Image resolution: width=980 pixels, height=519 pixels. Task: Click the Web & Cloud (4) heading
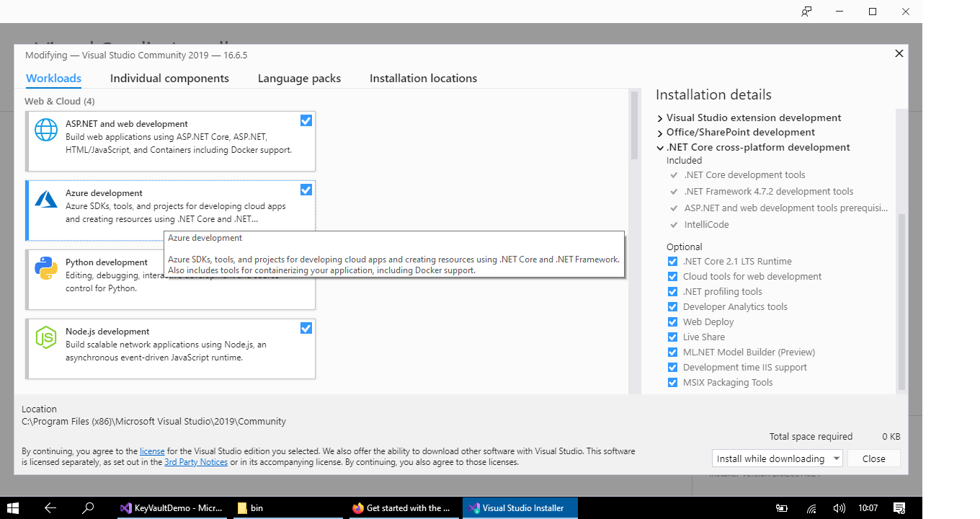pos(60,101)
